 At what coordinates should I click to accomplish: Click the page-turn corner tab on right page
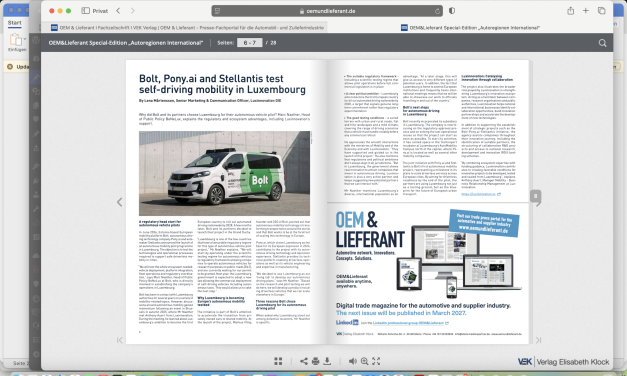point(535,196)
